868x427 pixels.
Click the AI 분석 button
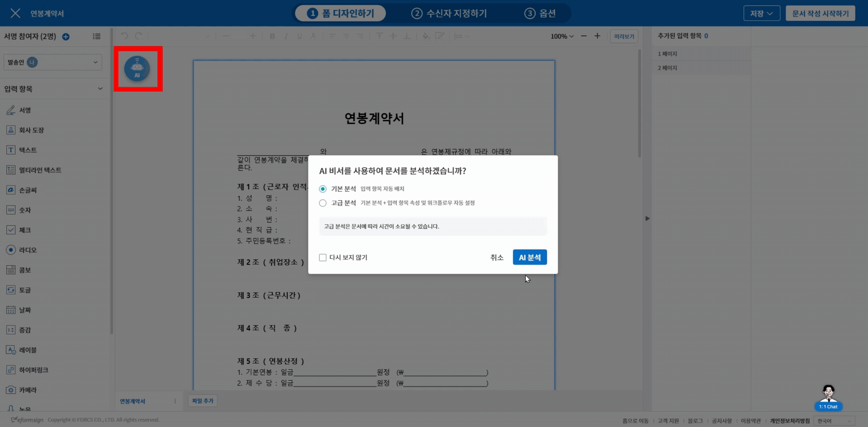530,257
